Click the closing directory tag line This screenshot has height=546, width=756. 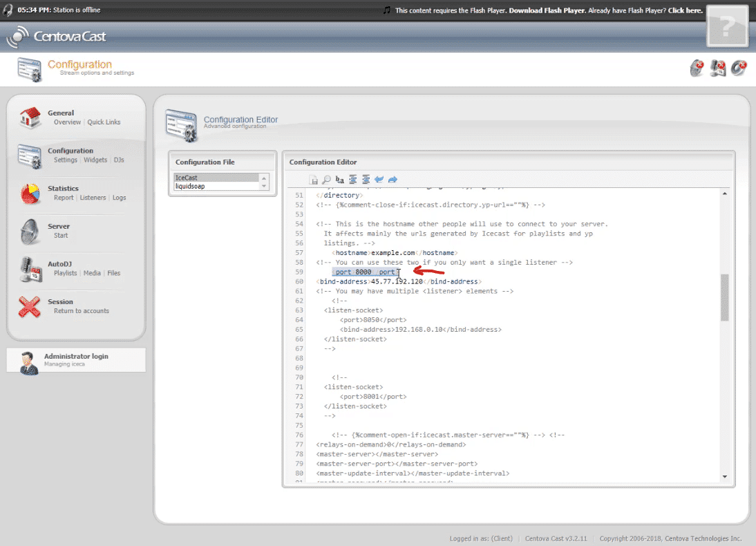pyautogui.click(x=339, y=196)
